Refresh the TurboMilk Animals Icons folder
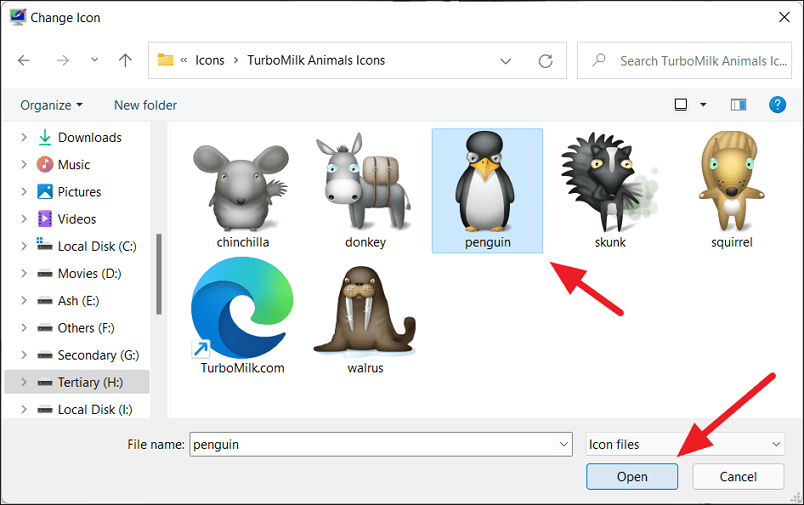804x505 pixels. pyautogui.click(x=546, y=61)
